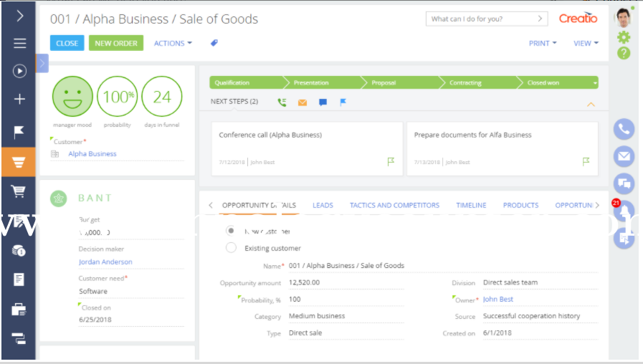643x364 pixels.
Task: Open the Jordan Anderson decision maker link
Action: pyautogui.click(x=105, y=262)
